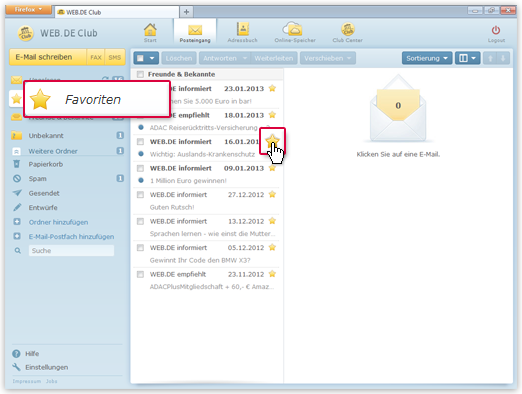522x394 pixels.
Task: Toggle favorite star on 05.12.2012 email
Action: coord(272,247)
